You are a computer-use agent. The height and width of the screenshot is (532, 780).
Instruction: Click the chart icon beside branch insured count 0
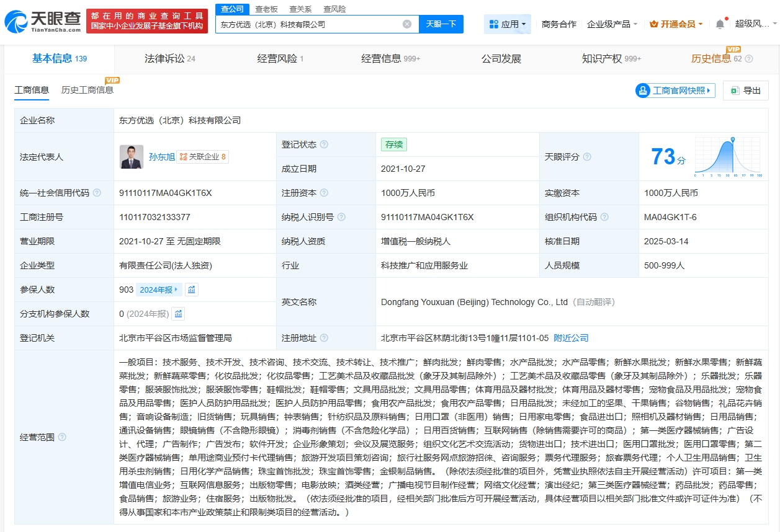(x=179, y=313)
